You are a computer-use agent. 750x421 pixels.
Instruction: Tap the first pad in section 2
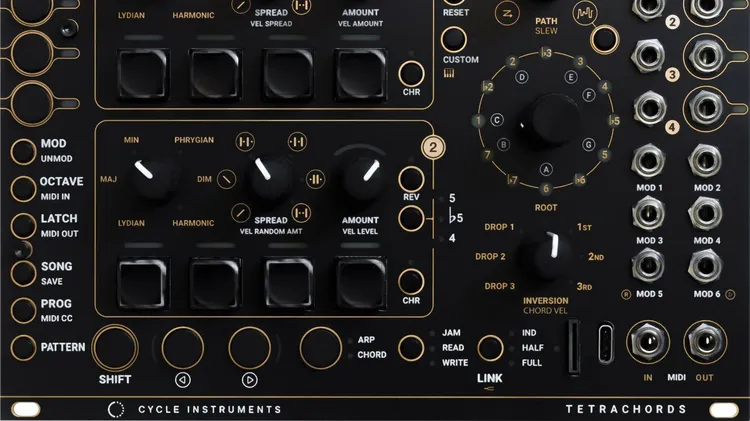(143, 283)
